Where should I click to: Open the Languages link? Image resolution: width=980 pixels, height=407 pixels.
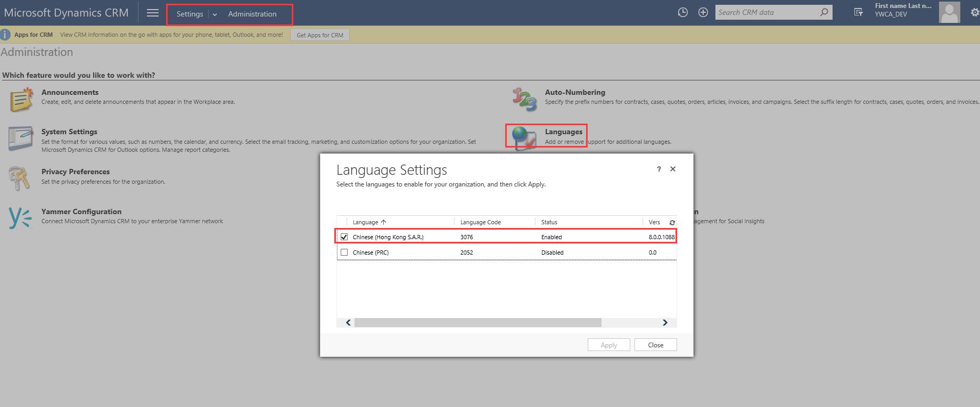(564, 132)
